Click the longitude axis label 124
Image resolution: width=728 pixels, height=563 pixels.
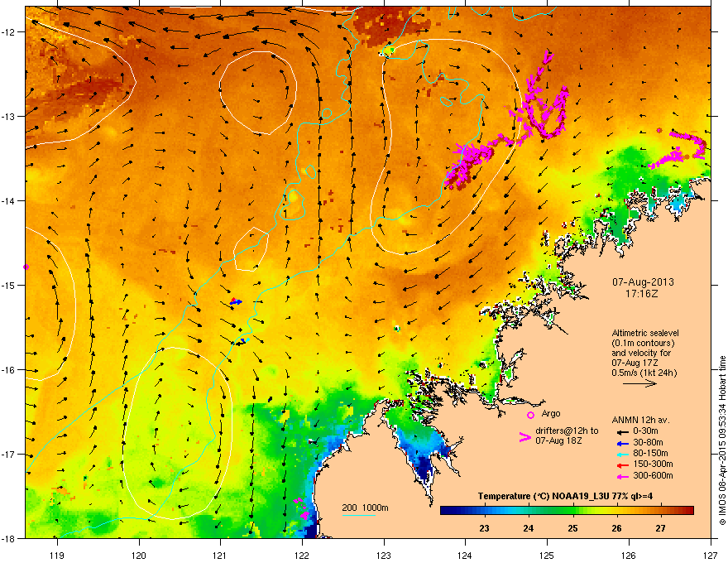pos(465,555)
